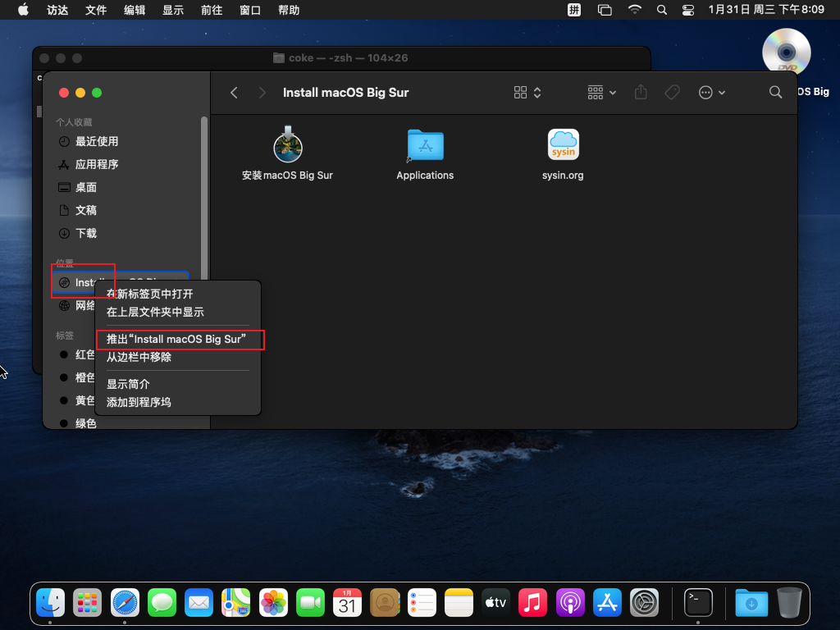Image resolution: width=840 pixels, height=630 pixels.
Task: Open Launchpad from the Dock
Action: (x=87, y=602)
